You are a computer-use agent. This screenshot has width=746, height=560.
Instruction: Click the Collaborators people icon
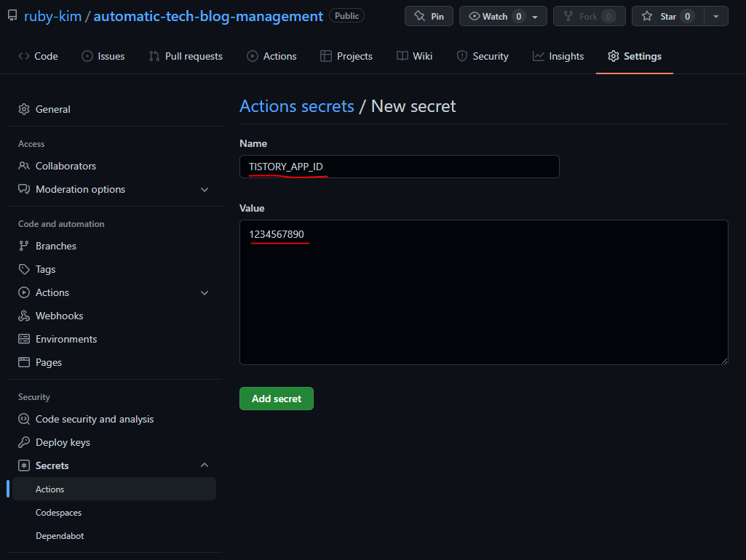(24, 166)
